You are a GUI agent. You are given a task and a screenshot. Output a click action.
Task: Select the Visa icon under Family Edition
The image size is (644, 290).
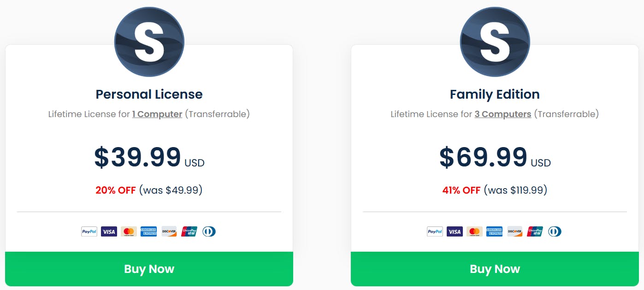tap(455, 231)
